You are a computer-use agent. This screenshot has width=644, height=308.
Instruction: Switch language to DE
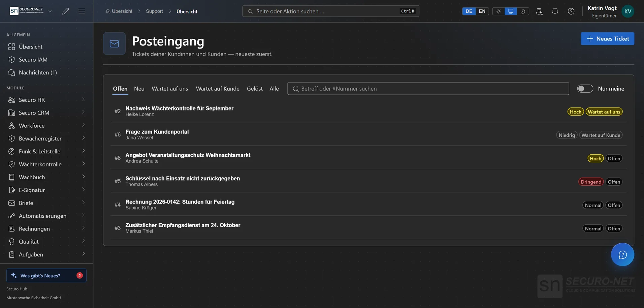[x=469, y=11]
